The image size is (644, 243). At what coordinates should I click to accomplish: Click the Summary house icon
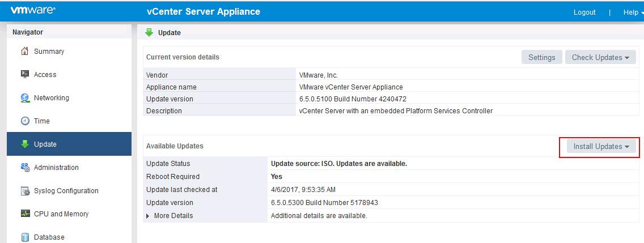tap(25, 52)
